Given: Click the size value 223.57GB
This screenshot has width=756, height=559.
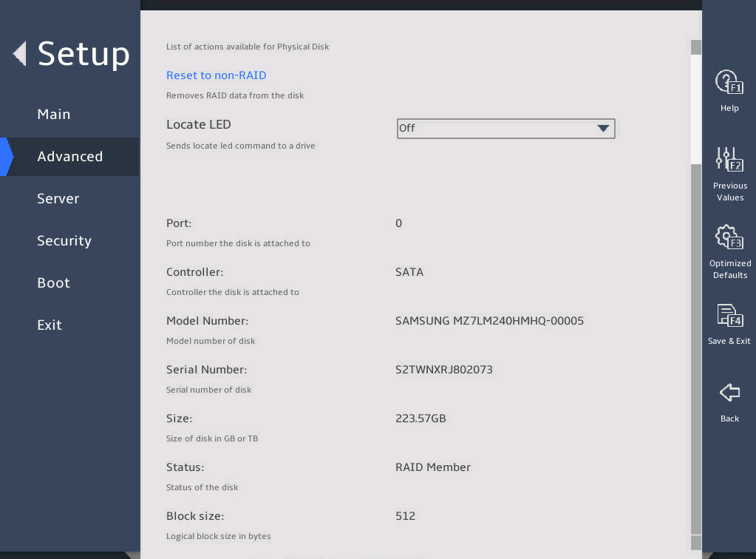Looking at the screenshot, I should coord(420,419).
